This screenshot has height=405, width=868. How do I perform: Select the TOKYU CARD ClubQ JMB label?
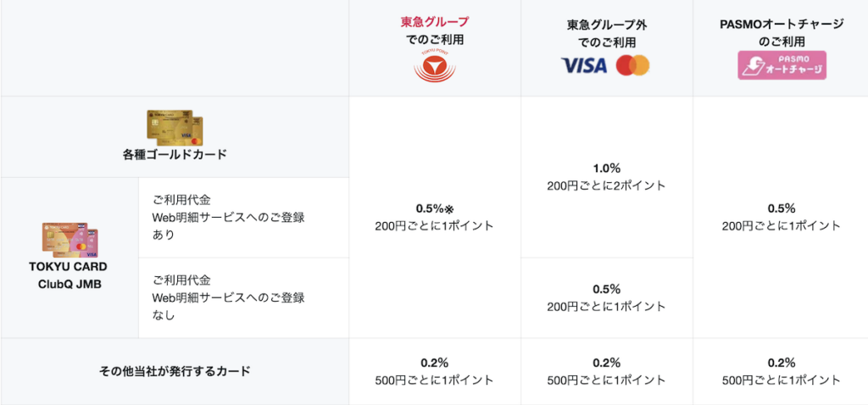pyautogui.click(x=70, y=275)
